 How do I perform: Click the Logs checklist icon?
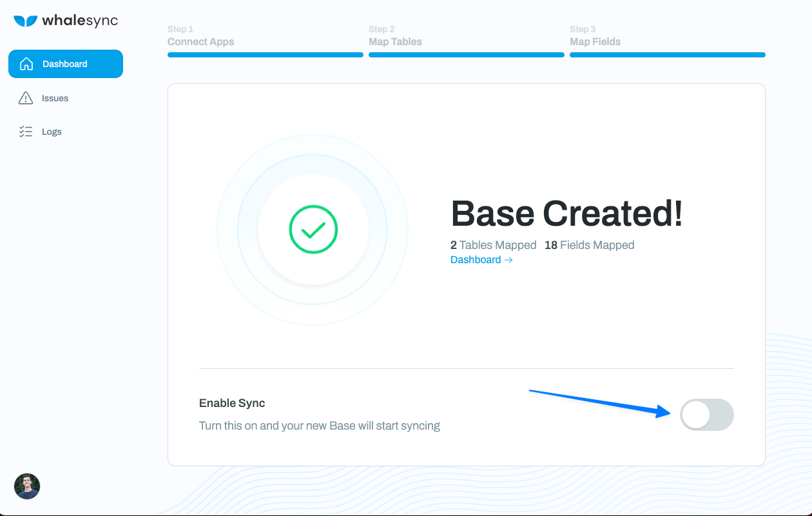point(26,132)
